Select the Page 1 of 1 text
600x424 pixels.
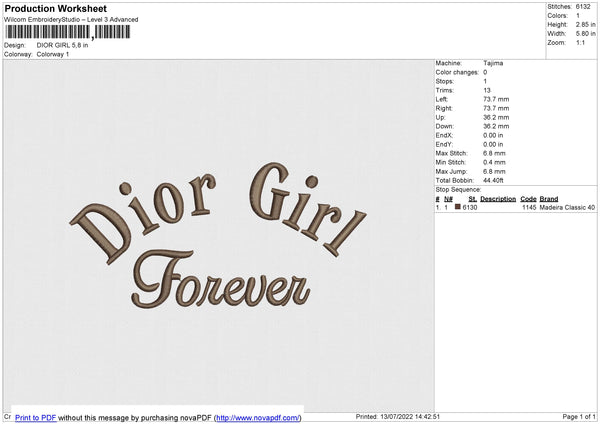pos(579,417)
